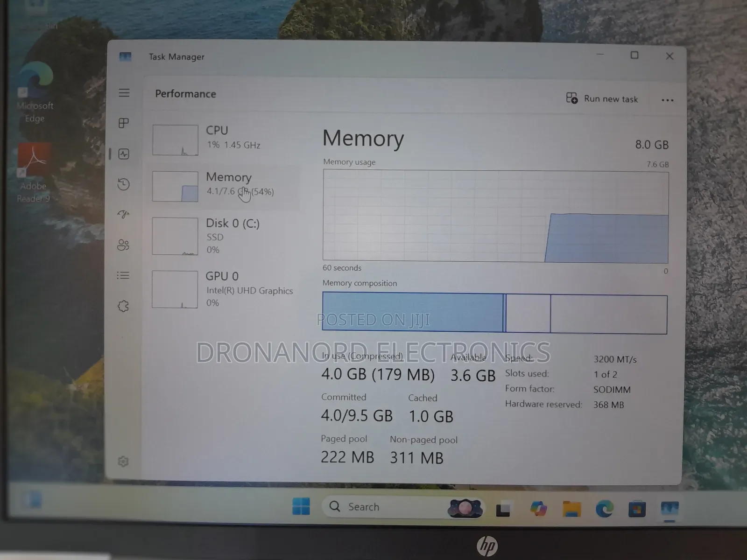Select the Performance page icon in sidebar
Screen dimensions: 747x560
pos(124,154)
